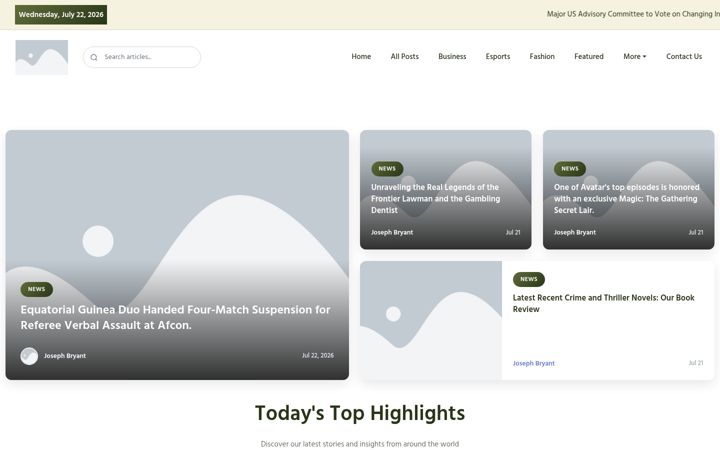Click NEWS tag on Frontier Lawman article
This screenshot has height=450, width=720.
pyautogui.click(x=387, y=169)
